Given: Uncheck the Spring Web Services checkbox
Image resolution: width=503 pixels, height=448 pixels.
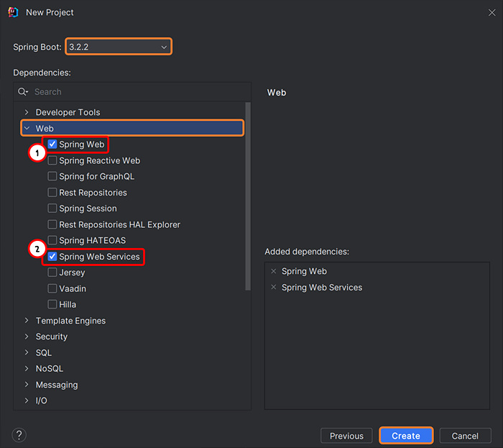Looking at the screenshot, I should tap(52, 257).
